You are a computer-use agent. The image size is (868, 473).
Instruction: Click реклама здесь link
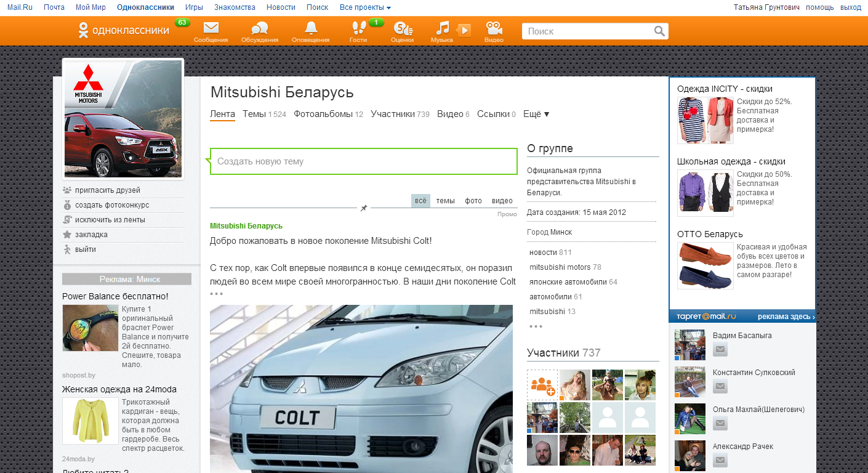click(786, 317)
